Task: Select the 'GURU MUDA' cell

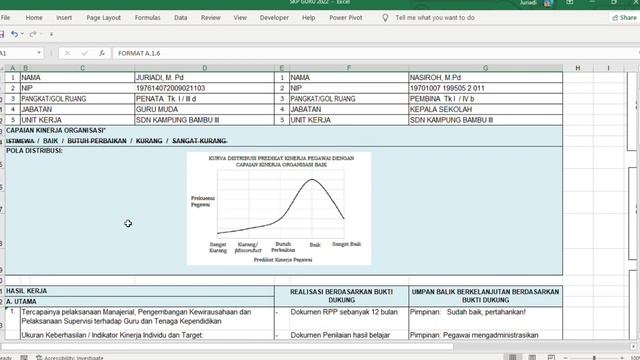Action: coord(204,109)
